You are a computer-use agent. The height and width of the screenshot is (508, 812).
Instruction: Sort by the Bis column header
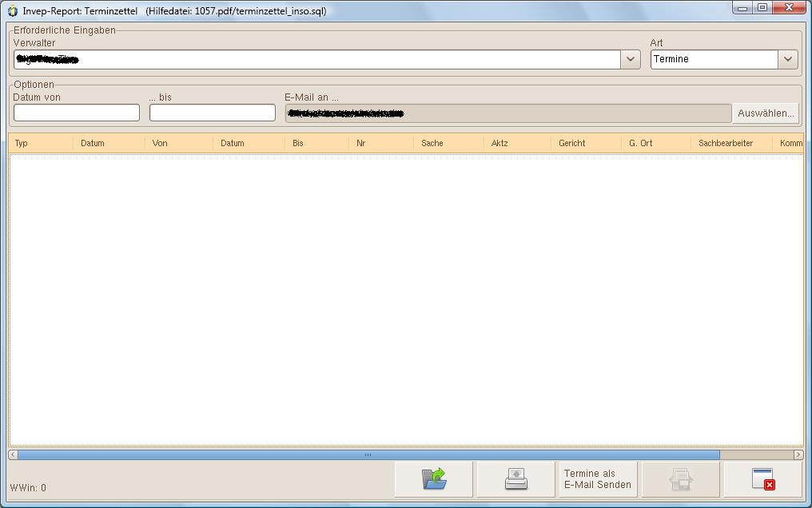click(x=317, y=143)
